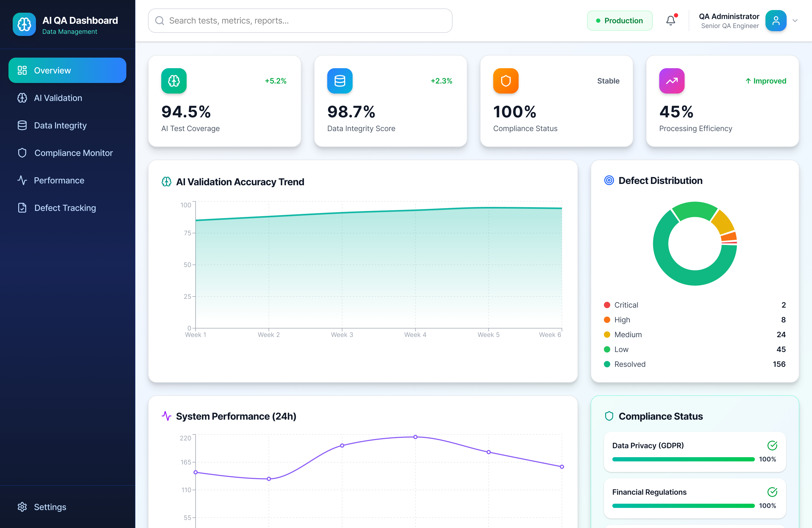Click the pink Processing Efficiency trend icon
Viewport: 812px width, 528px height.
(671, 81)
